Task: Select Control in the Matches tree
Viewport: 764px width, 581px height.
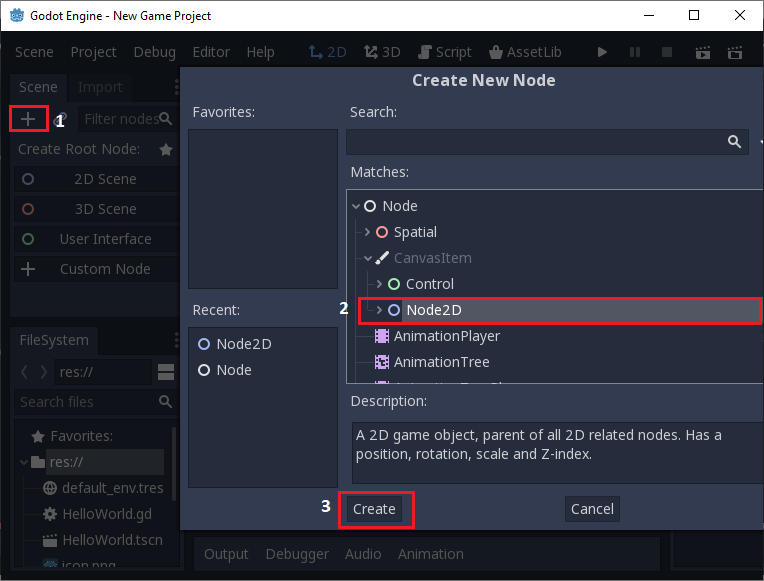Action: pos(430,284)
